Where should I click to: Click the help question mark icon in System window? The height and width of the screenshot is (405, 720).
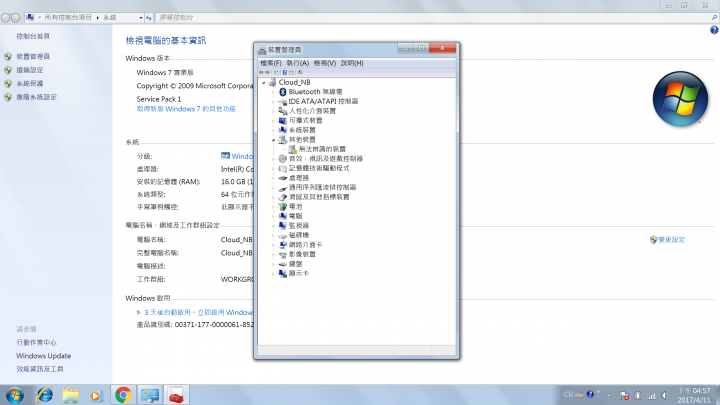714,30
